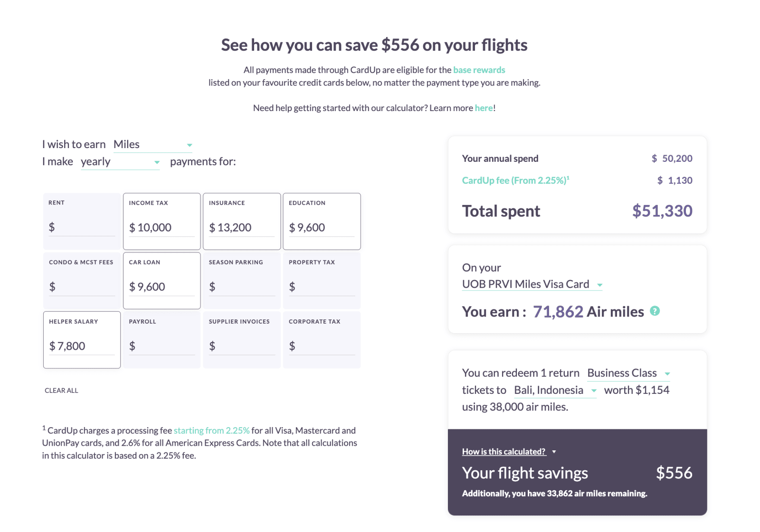
Task: Select the Car Loan amount field
Action: pyautogui.click(x=161, y=287)
